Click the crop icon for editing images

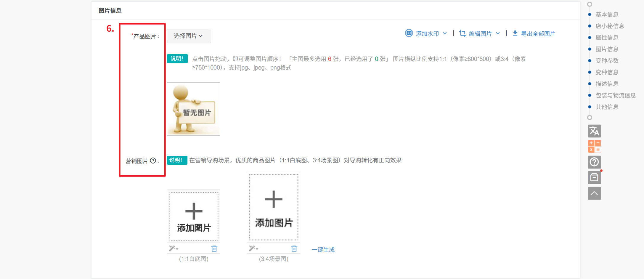(462, 33)
